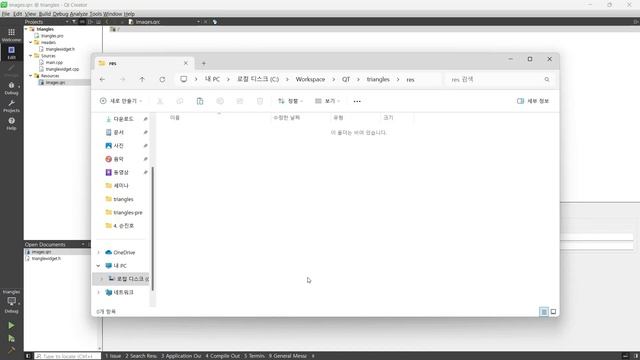The width and height of the screenshot is (640, 360).
Task: Open the Welcome mode in Qt Creator
Action: coord(11,35)
